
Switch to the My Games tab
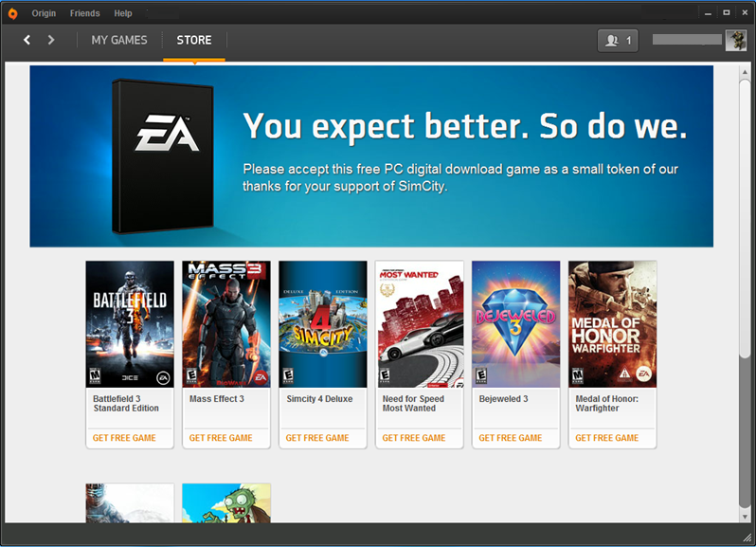point(119,40)
